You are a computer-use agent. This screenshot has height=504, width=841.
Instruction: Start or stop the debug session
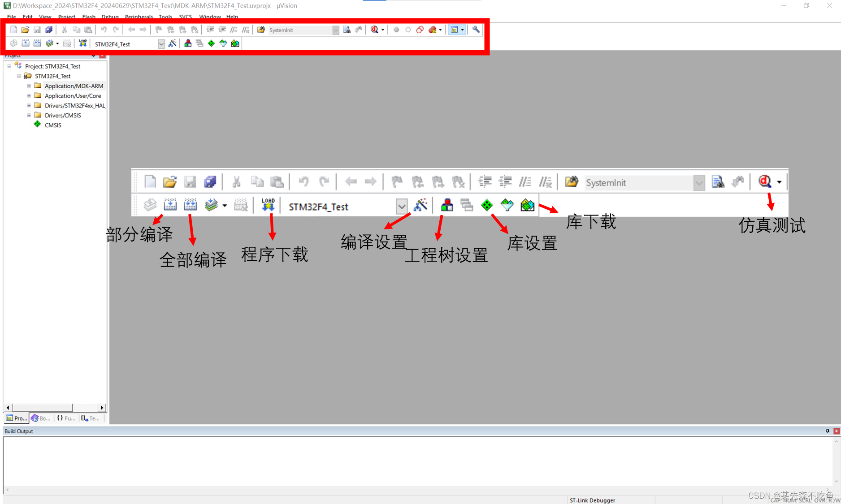(x=374, y=30)
